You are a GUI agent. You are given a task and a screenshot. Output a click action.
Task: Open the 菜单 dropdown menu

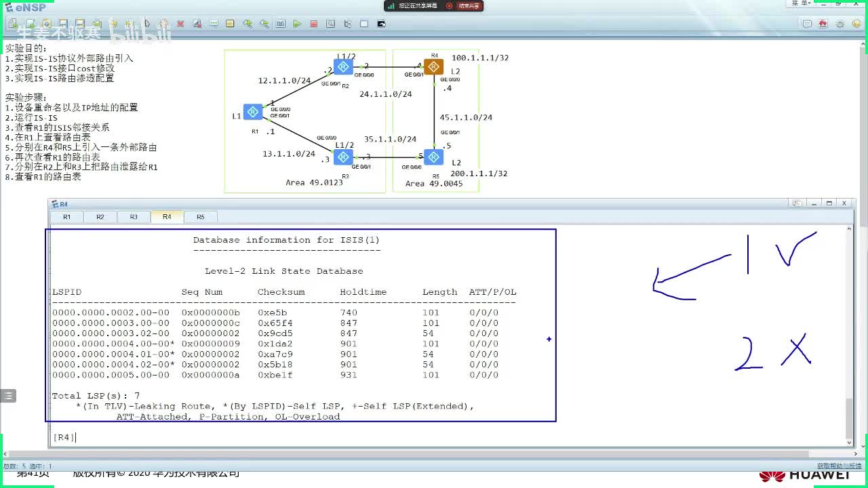click(801, 3)
